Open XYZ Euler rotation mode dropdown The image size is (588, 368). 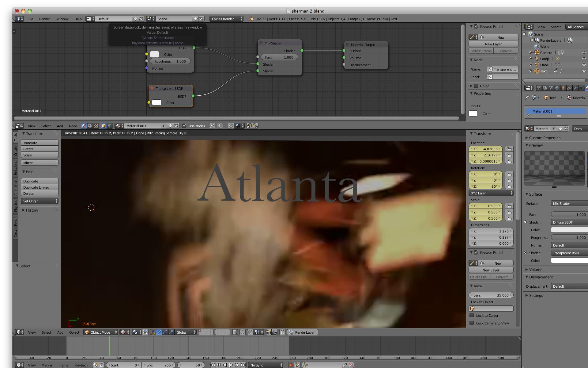[491, 193]
